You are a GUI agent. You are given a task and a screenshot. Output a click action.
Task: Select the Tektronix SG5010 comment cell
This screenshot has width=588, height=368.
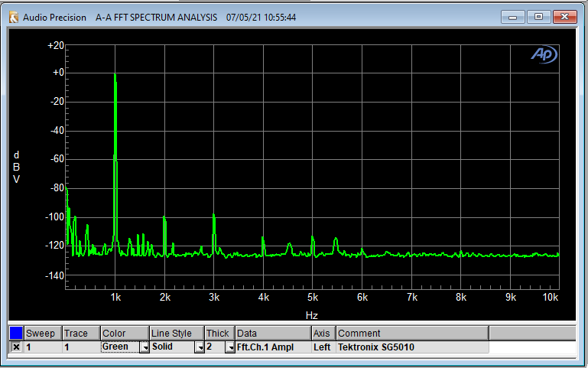click(412, 347)
